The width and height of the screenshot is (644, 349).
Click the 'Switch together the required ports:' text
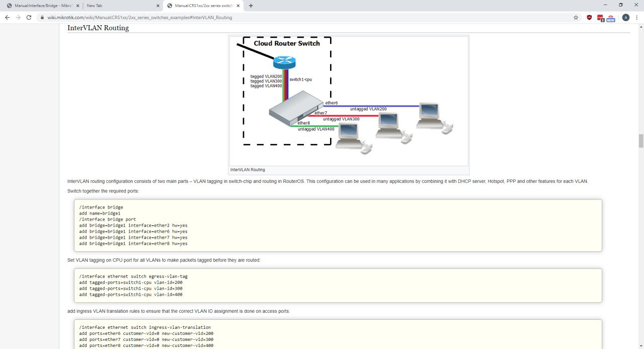click(x=103, y=191)
